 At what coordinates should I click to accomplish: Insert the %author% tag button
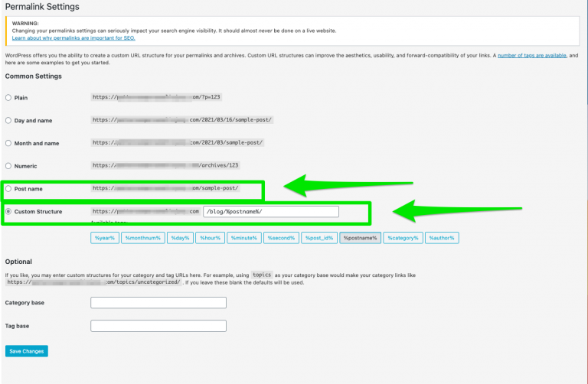[442, 238]
